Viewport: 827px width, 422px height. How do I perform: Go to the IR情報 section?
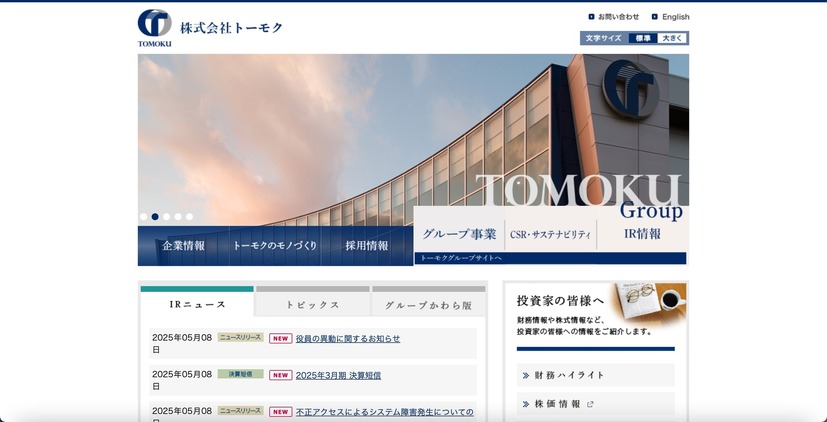tap(642, 234)
